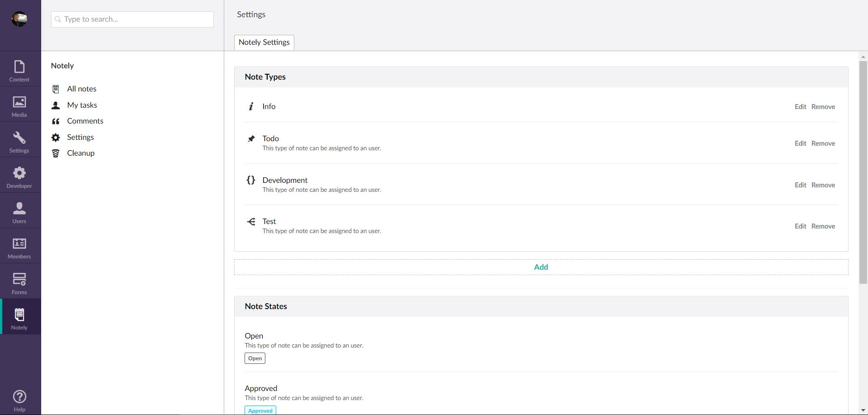Click the Approved state title
This screenshot has width=868, height=415.
pos(261,388)
